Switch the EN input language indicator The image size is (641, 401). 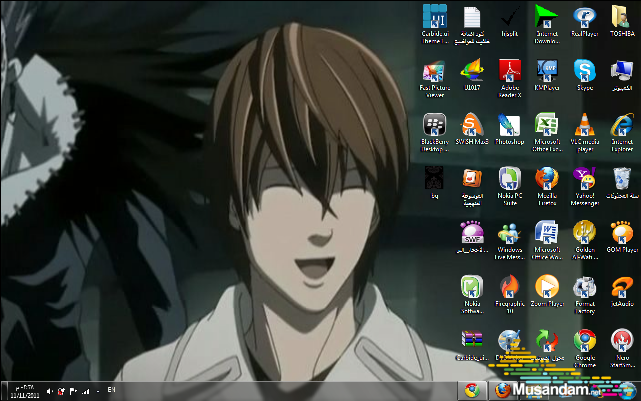coord(111,390)
